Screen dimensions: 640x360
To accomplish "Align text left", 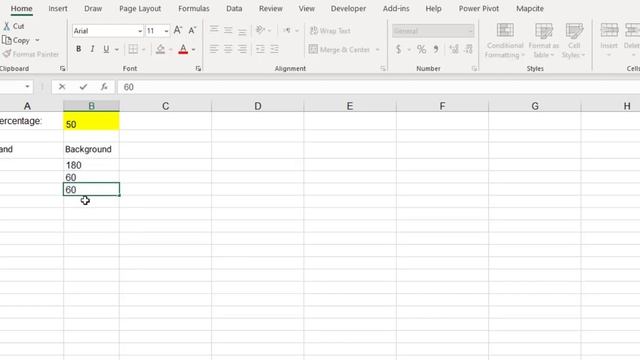I will [214, 49].
